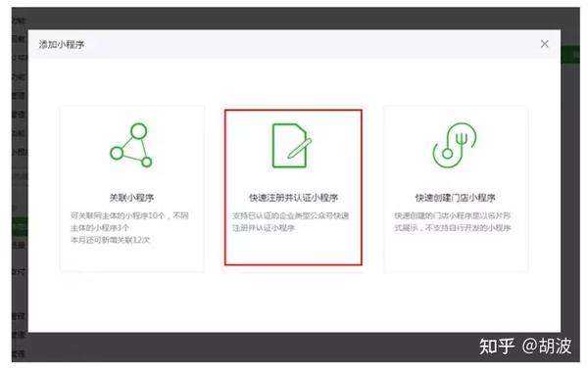Click the 添加小程序 dialog title
This screenshot has height=372, width=588.
tap(62, 45)
